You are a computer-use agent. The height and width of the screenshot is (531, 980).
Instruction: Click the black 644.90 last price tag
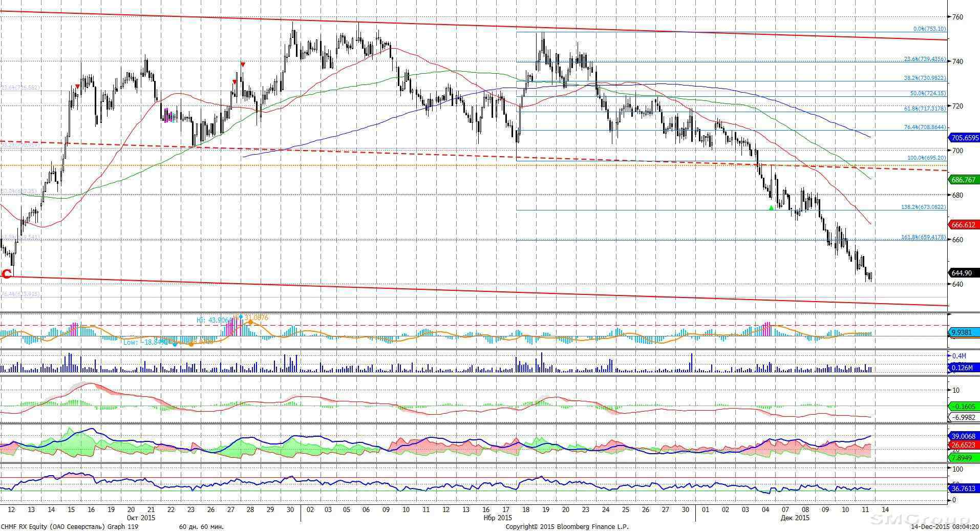964,273
